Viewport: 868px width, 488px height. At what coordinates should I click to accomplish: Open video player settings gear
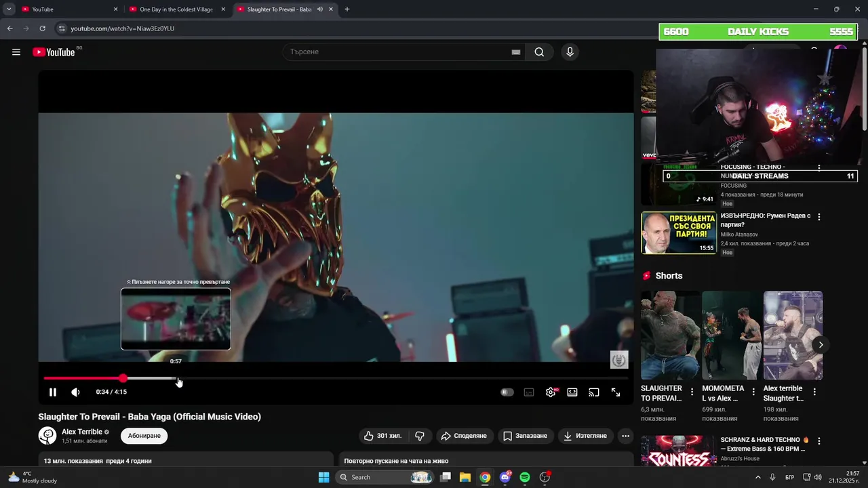[551, 392]
